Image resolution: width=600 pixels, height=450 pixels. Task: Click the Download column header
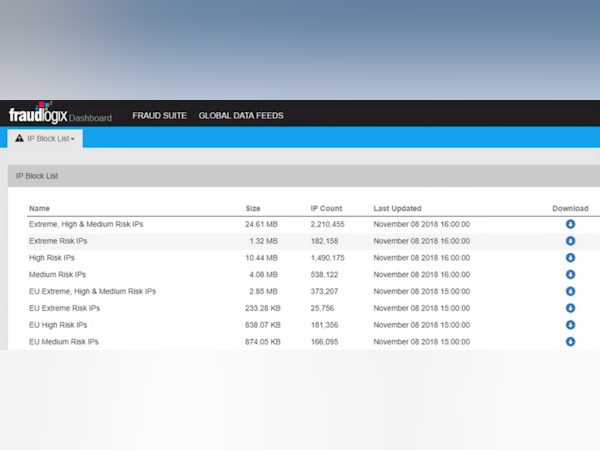pyautogui.click(x=570, y=209)
